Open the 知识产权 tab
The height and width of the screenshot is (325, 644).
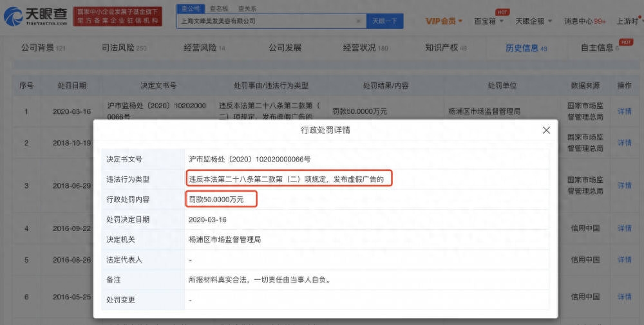[446, 48]
